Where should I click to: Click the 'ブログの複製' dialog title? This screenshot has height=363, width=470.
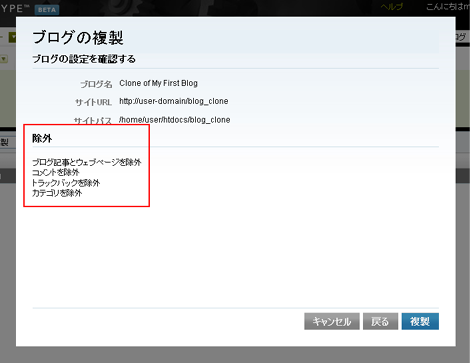point(78,37)
